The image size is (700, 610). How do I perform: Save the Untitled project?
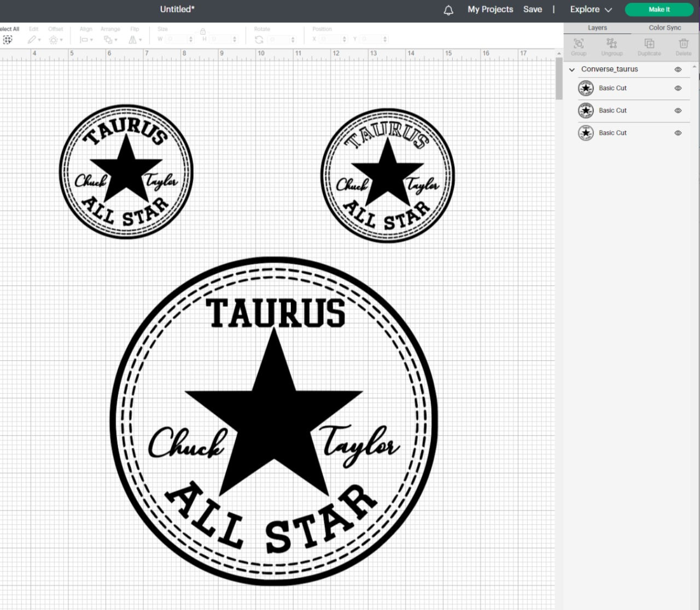point(533,9)
